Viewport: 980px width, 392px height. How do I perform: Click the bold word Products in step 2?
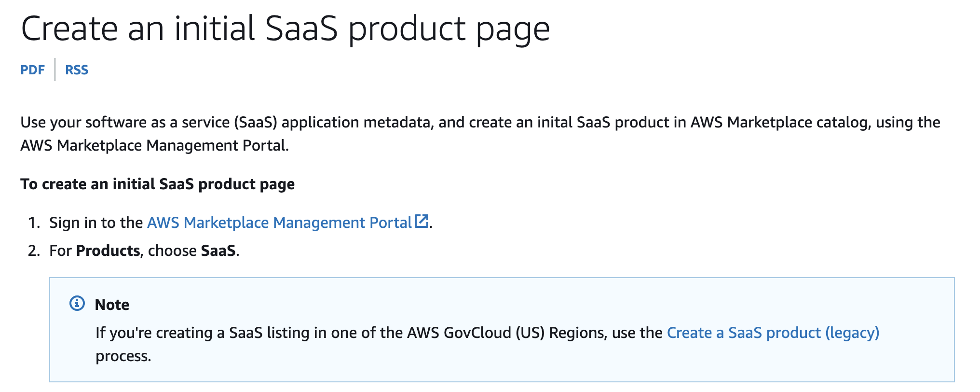(108, 251)
